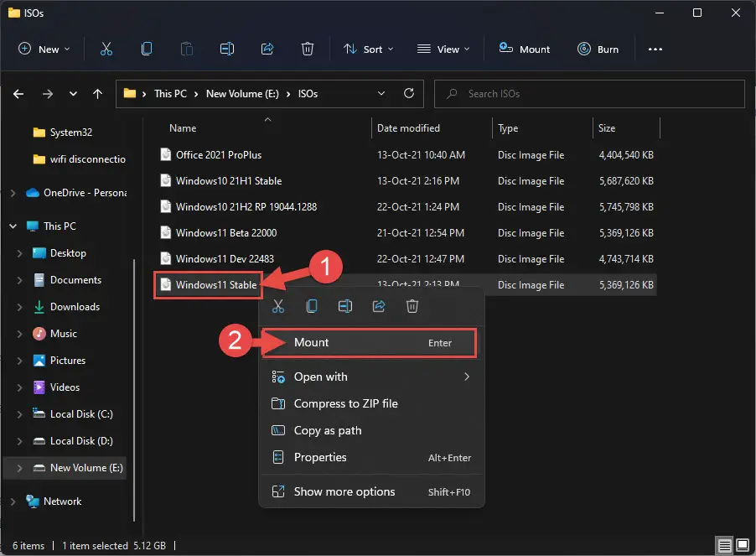
Task: Open recent locations dropdown arrow
Action: [73, 94]
